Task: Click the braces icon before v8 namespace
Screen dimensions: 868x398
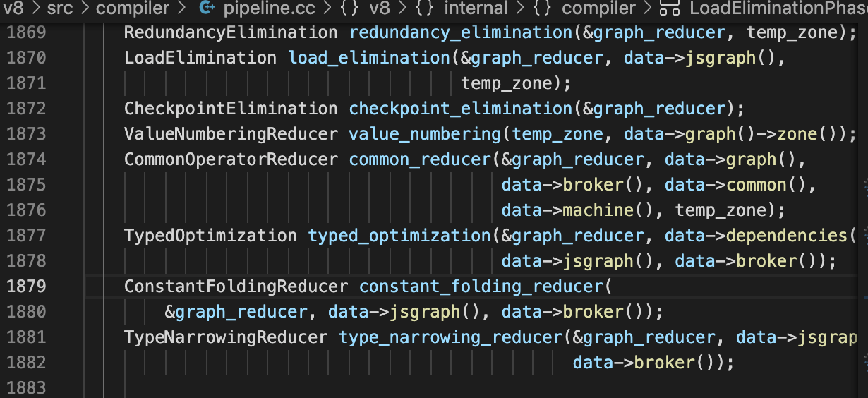Action: tap(350, 8)
